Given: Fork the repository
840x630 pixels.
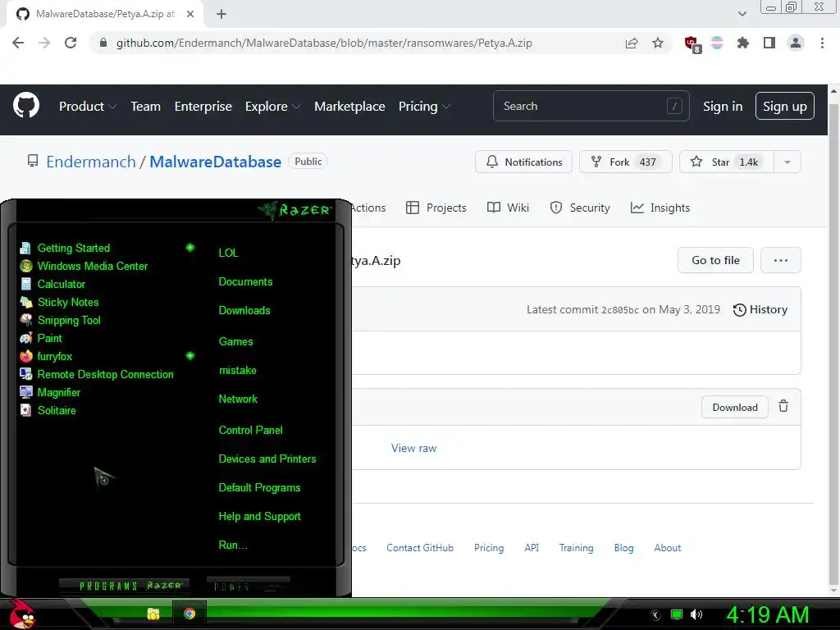Looking at the screenshot, I should pyautogui.click(x=626, y=162).
